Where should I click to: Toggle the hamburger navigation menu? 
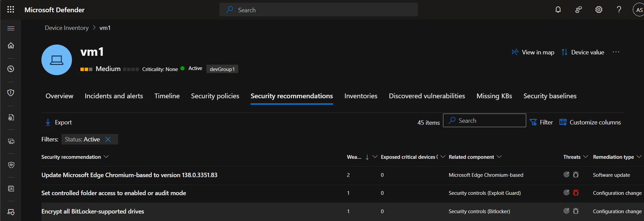pyautogui.click(x=11, y=28)
